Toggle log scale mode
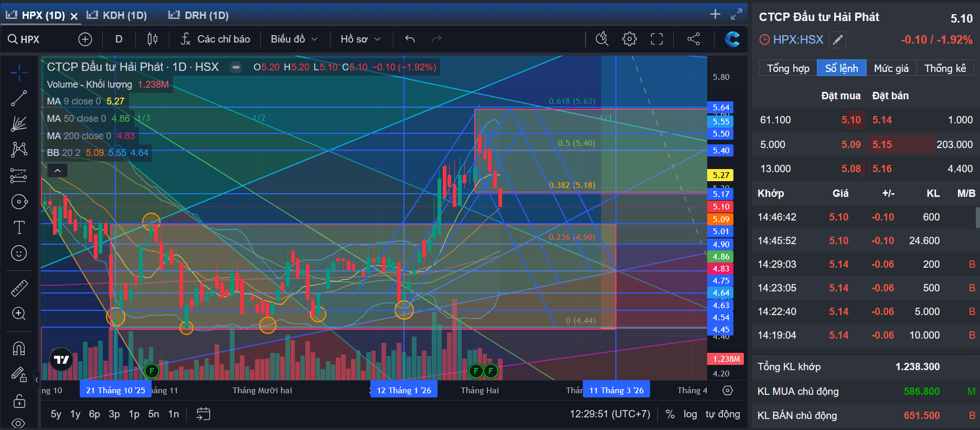Screen dimensions: 980x430 click(x=690, y=414)
